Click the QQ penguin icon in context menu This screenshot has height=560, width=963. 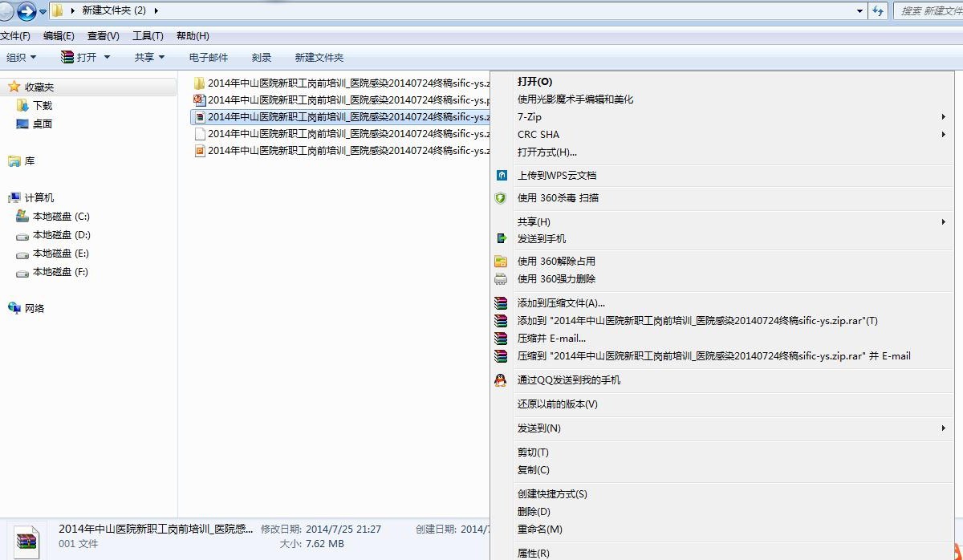(x=501, y=380)
